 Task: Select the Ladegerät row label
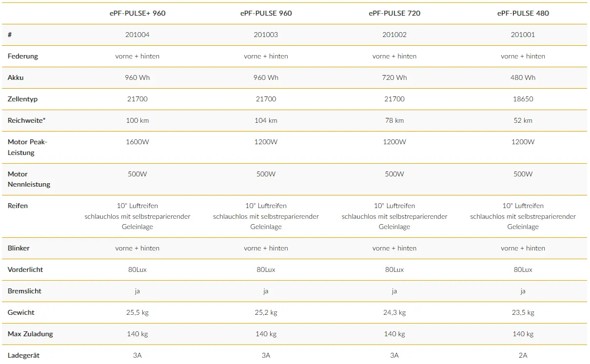coord(23,355)
